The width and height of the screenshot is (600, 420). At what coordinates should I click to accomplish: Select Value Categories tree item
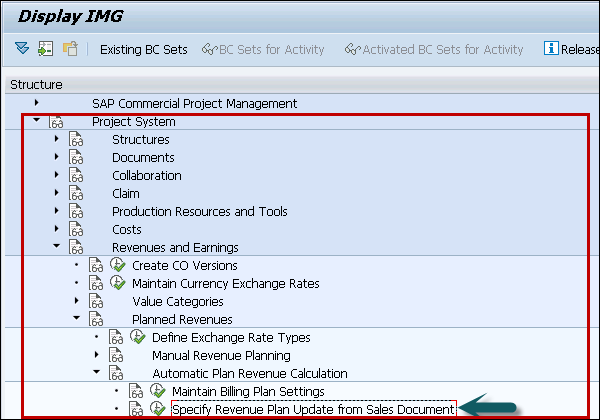point(178,301)
